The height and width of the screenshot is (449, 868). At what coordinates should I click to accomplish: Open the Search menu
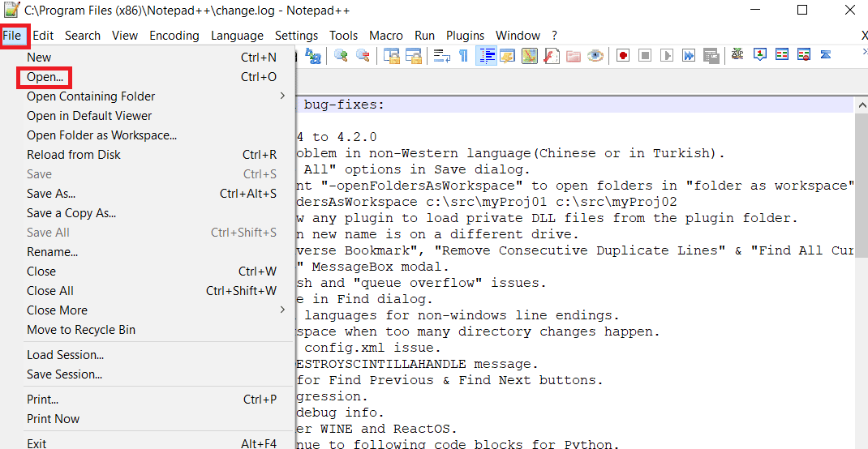point(83,36)
